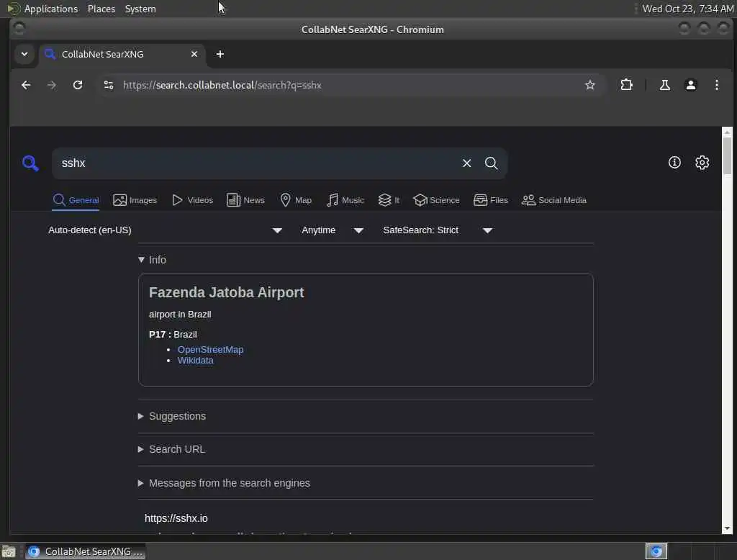
Task: Click the browser forward arrow
Action: [x=52, y=85]
